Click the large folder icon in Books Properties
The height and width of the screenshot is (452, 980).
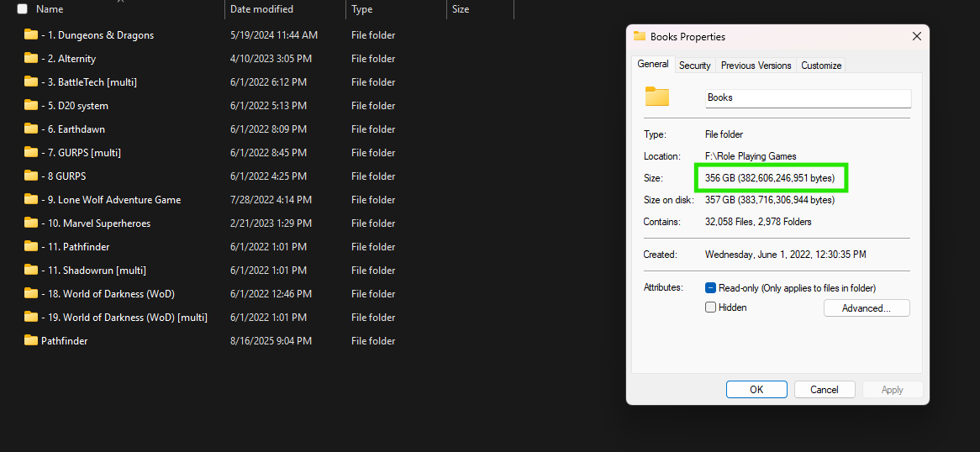(x=657, y=97)
